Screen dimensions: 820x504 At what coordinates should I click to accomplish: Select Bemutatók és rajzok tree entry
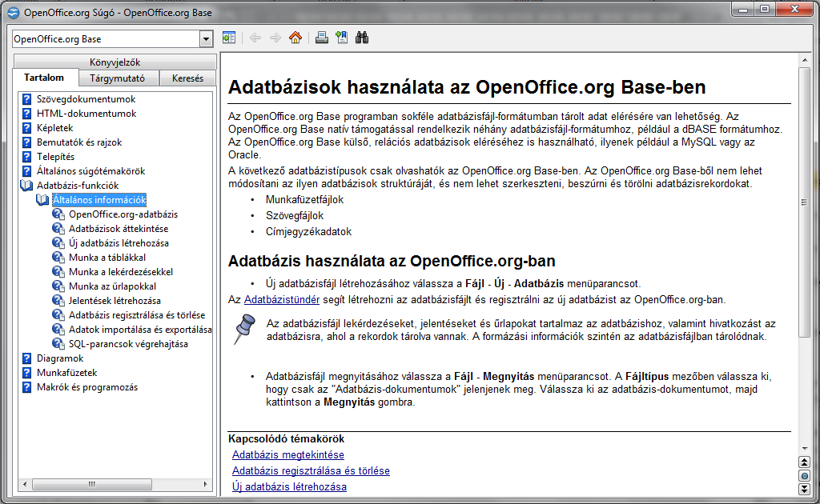79,142
